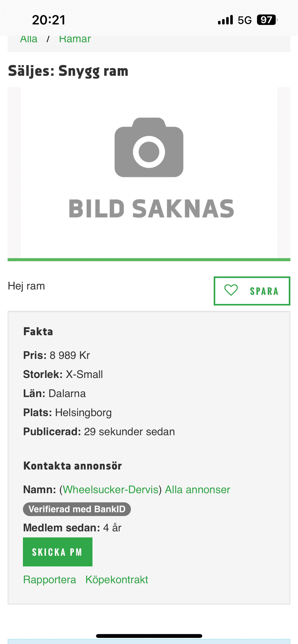Viewport: 298px width, 644px height.
Task: Tap the home indicator bar at bottom
Action: [x=149, y=636]
